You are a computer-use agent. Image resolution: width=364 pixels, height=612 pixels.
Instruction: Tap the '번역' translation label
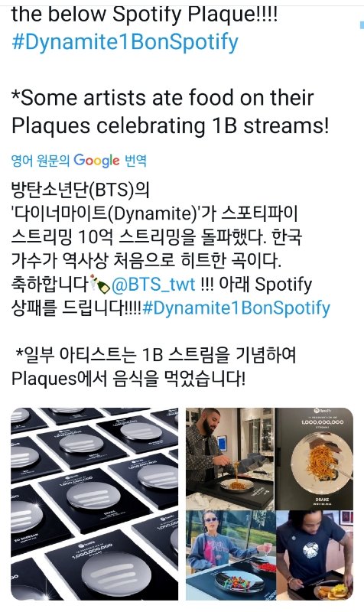click(x=135, y=161)
